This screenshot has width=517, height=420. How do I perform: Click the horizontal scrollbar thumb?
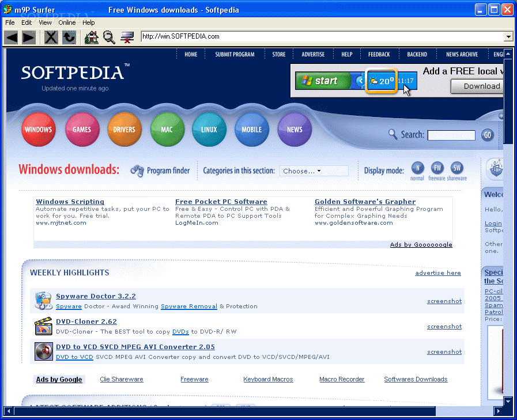coord(225,411)
